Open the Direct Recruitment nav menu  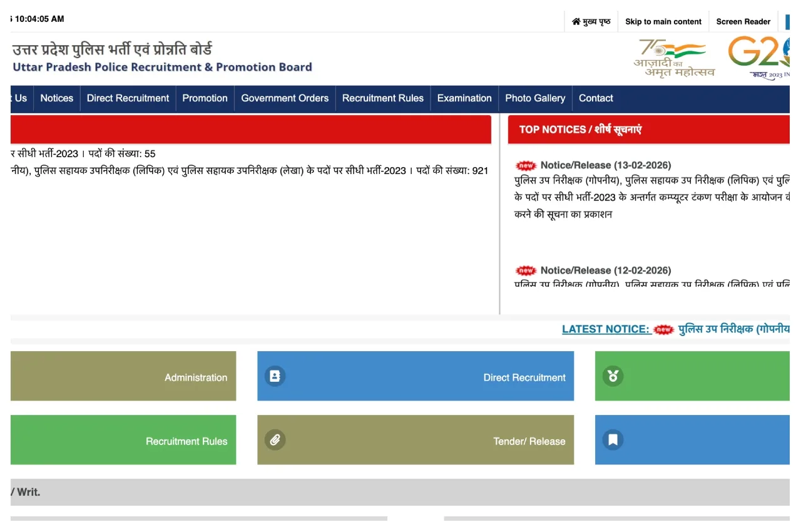click(128, 98)
